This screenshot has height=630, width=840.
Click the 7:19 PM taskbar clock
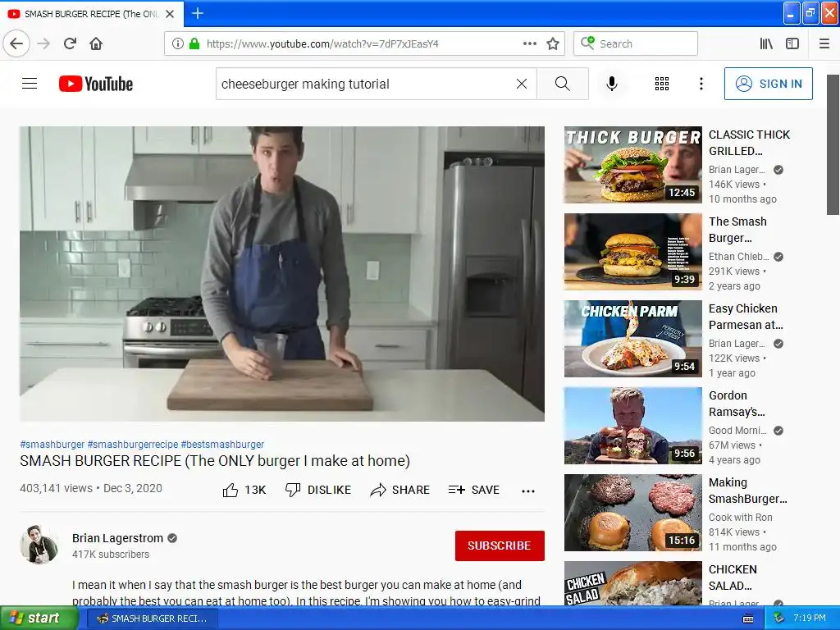[x=809, y=619]
